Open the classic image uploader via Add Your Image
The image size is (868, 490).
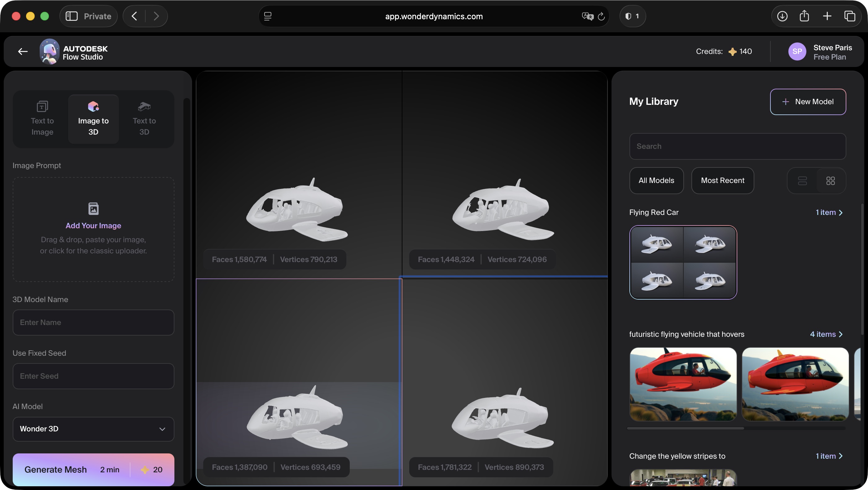(x=93, y=225)
